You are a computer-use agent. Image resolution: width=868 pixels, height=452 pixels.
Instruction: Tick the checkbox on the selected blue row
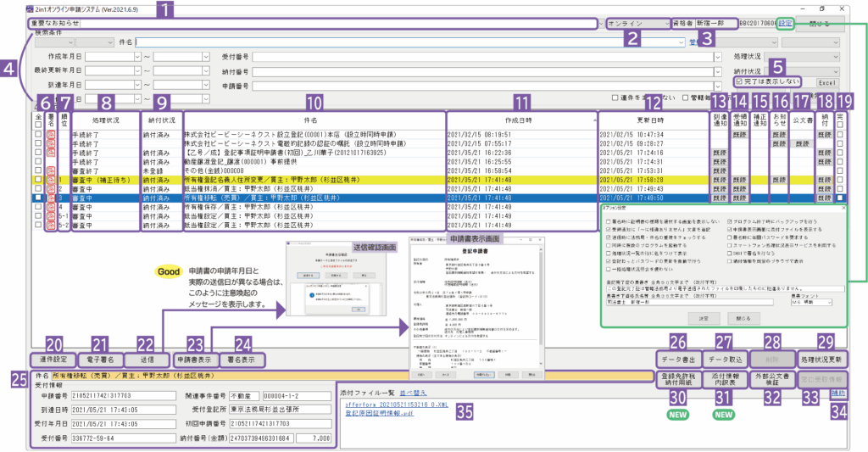pos(38,198)
